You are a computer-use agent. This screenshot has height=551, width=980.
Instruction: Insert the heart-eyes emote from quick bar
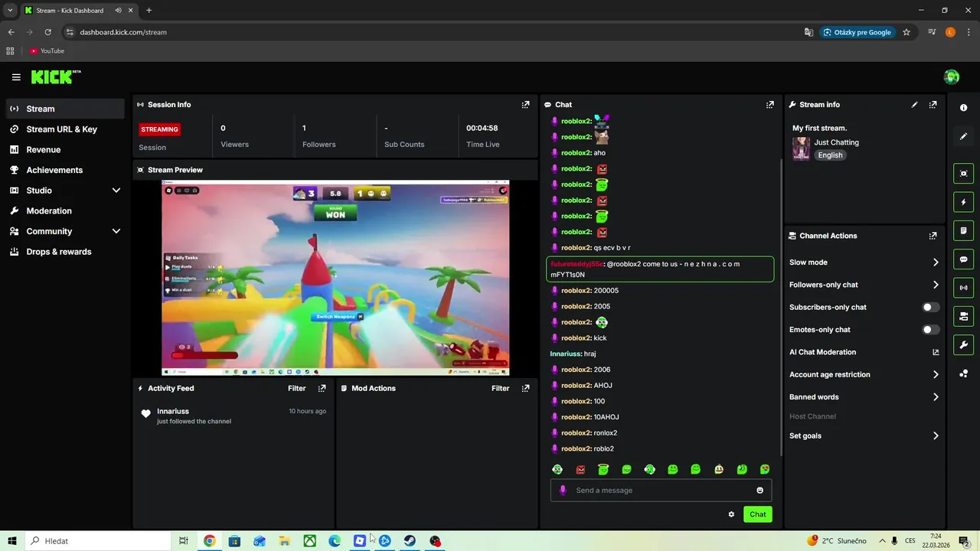point(765,469)
